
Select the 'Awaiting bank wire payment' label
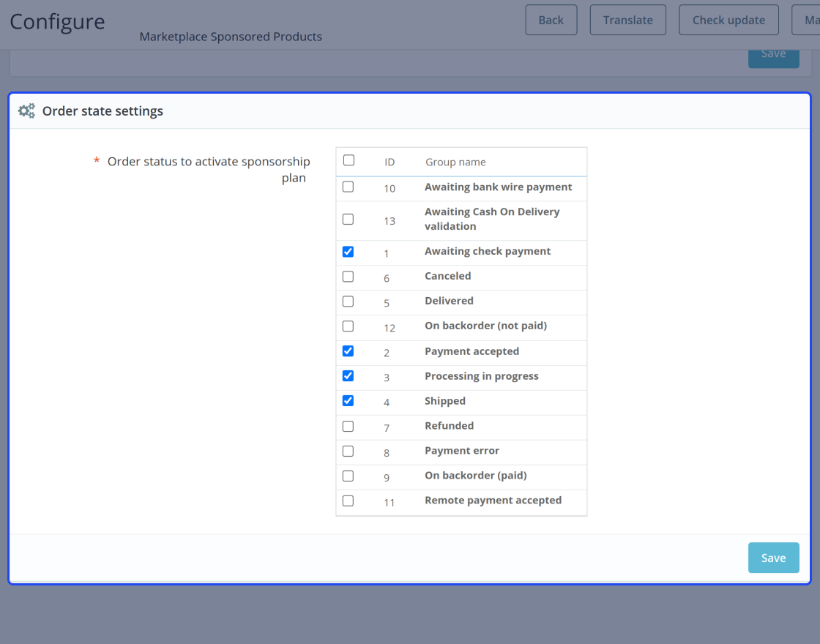pos(499,187)
